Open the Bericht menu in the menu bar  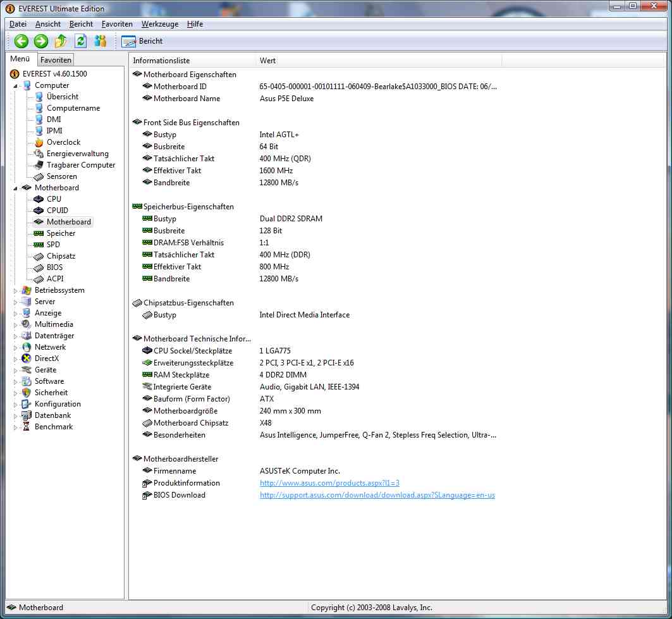tap(81, 24)
